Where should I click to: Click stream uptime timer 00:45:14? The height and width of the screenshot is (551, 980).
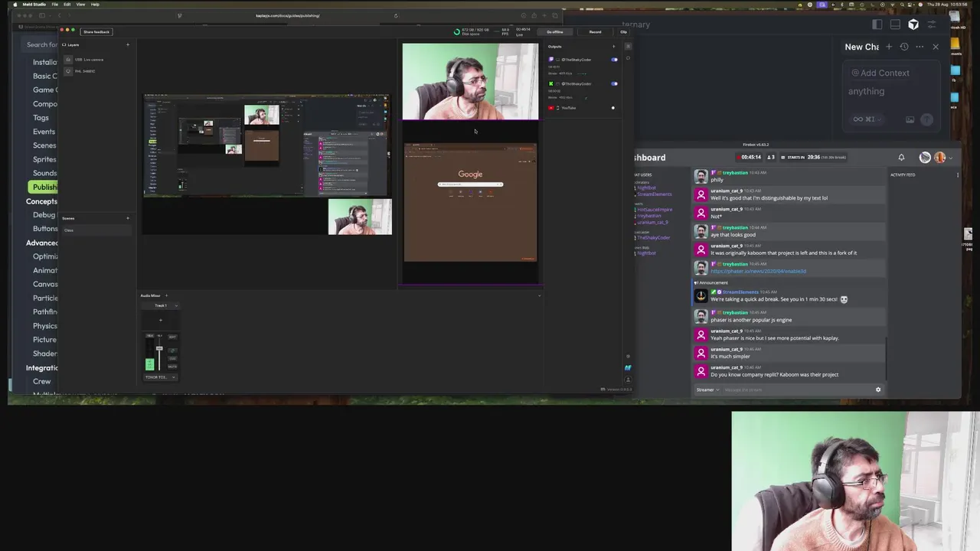tap(748, 158)
